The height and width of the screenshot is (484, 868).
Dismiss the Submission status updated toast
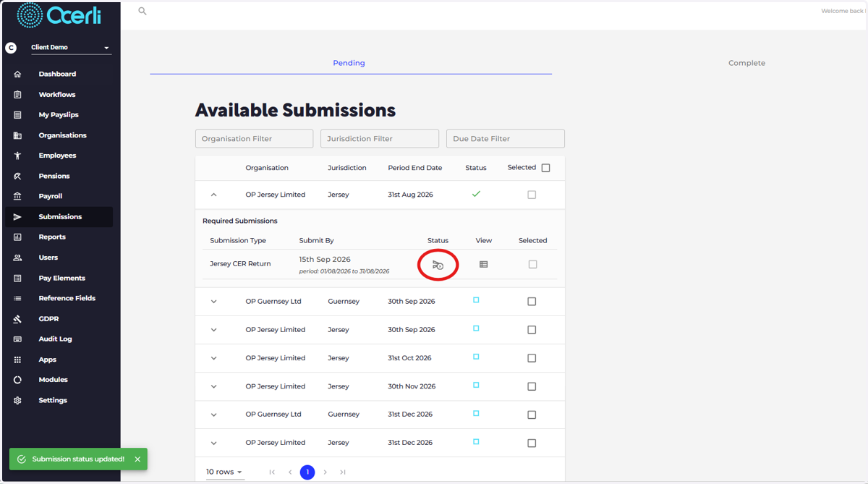point(137,459)
